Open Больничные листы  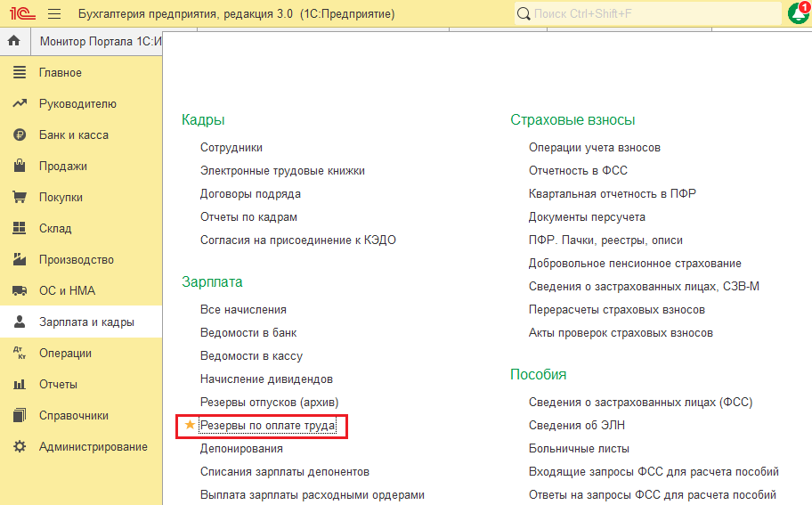pos(579,449)
